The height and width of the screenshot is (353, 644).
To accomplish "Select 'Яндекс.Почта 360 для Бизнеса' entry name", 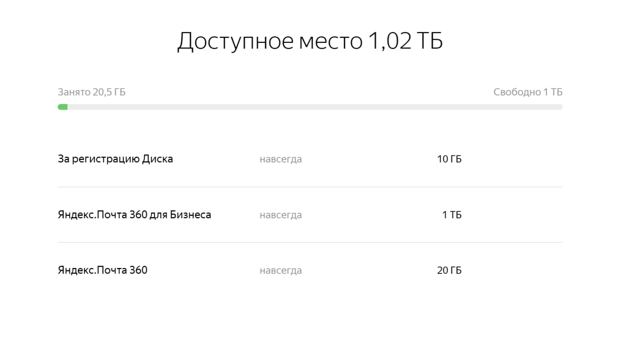I will pyautogui.click(x=134, y=215).
